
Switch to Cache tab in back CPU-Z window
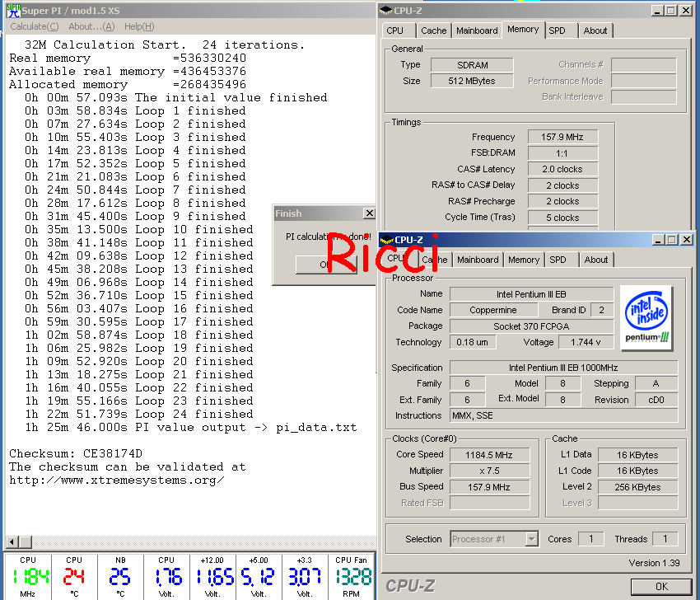[x=433, y=30]
